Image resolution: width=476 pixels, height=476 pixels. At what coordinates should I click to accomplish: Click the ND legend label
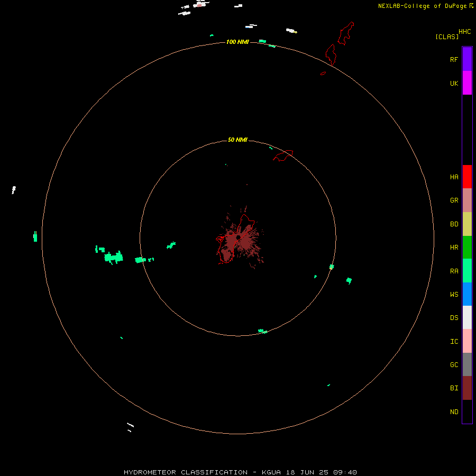tap(454, 412)
